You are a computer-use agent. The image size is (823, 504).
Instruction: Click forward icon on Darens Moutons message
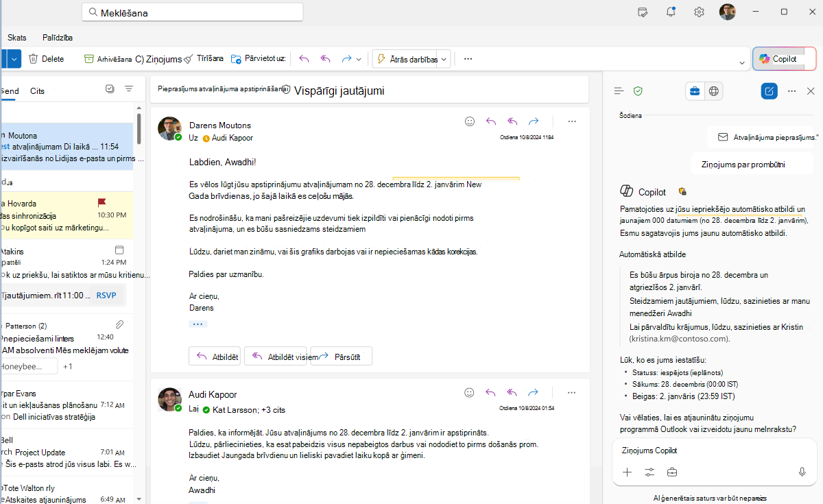534,121
